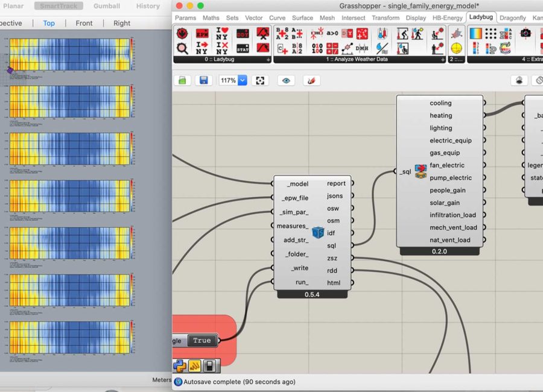Click the color legend bar of the topmost heatmap
543x392 pixels.
(x=132, y=54)
